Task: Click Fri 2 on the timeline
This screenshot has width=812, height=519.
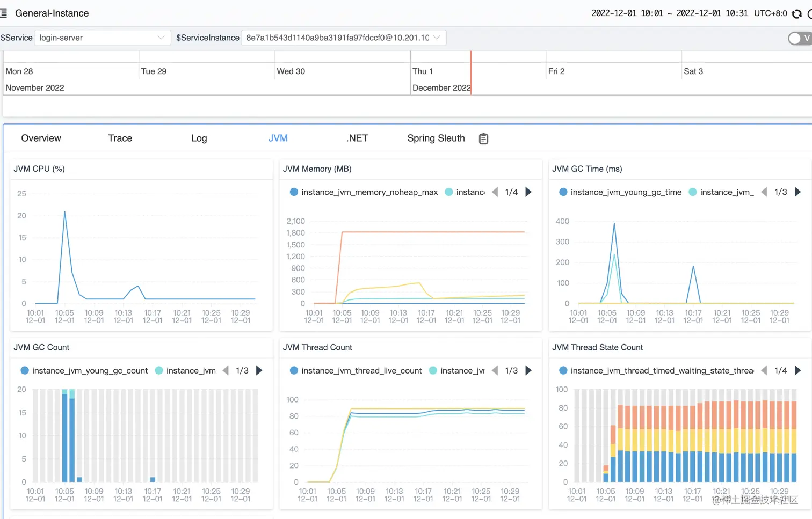Action: tap(556, 71)
